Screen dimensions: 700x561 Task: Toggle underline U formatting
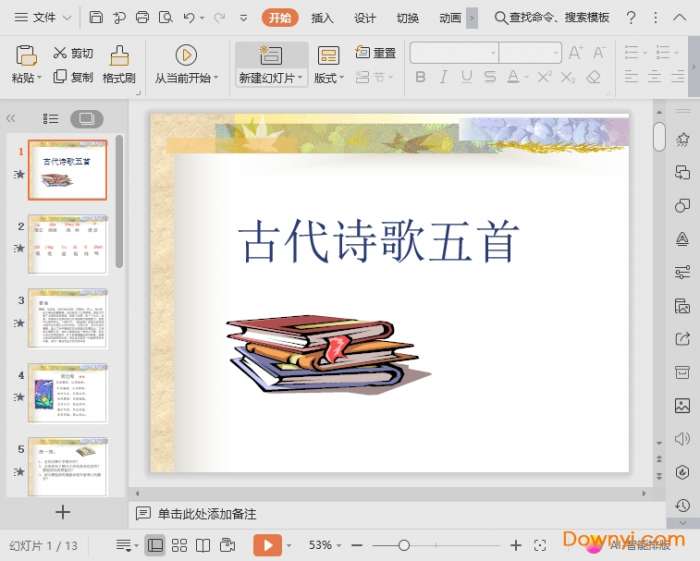(x=467, y=77)
